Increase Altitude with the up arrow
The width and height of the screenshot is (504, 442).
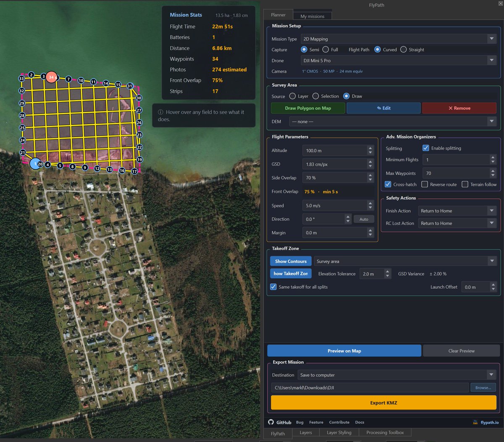(370, 148)
